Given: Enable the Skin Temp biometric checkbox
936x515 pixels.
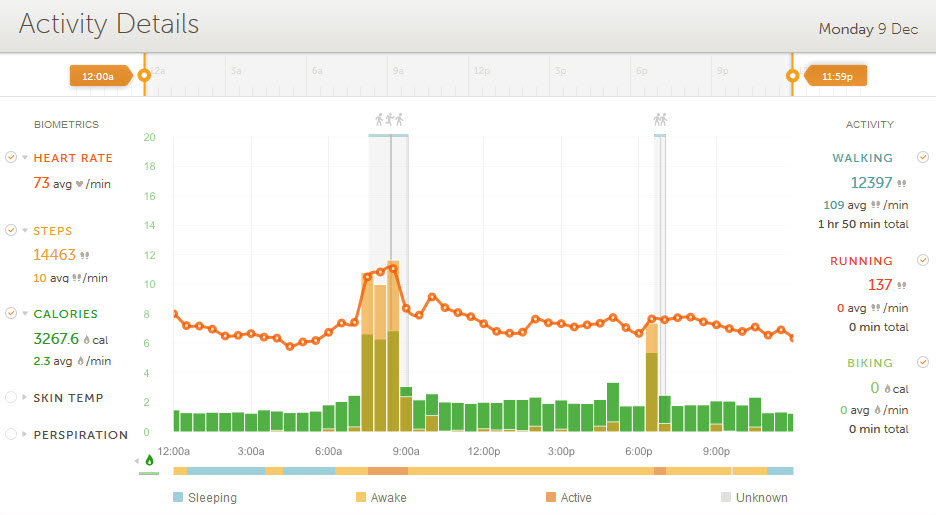Looking at the screenshot, I should point(11,397).
